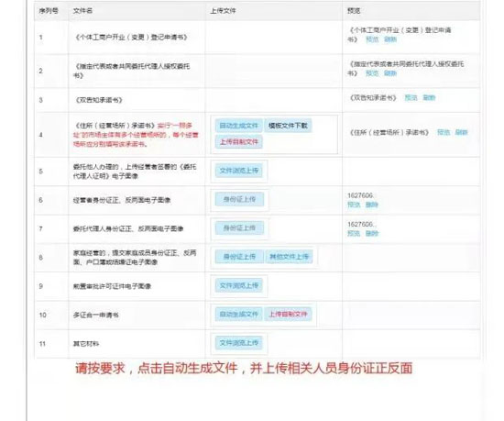Viewport: 504px width, 421px height.
Task: Select row 8 text 家庭经营的 file name
Action: 135,258
